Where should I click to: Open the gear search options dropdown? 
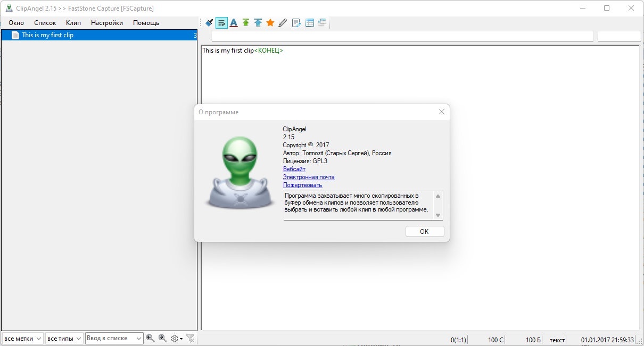point(177,339)
